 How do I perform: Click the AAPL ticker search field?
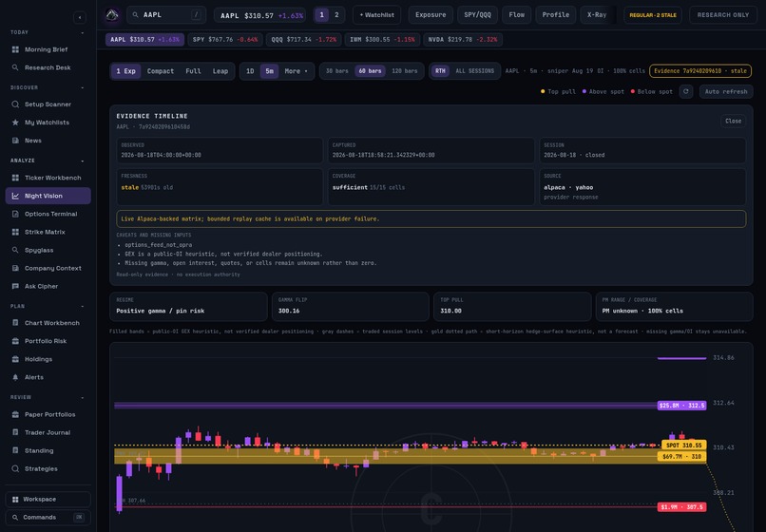(x=167, y=15)
